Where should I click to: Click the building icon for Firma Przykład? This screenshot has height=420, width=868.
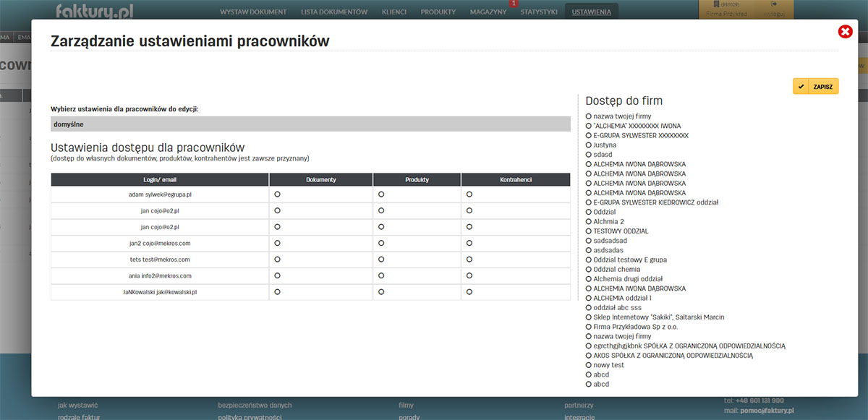click(x=715, y=4)
